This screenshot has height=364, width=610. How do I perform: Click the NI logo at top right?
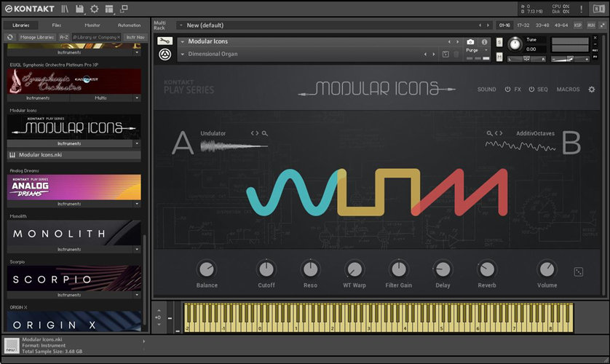pyautogui.click(x=598, y=9)
